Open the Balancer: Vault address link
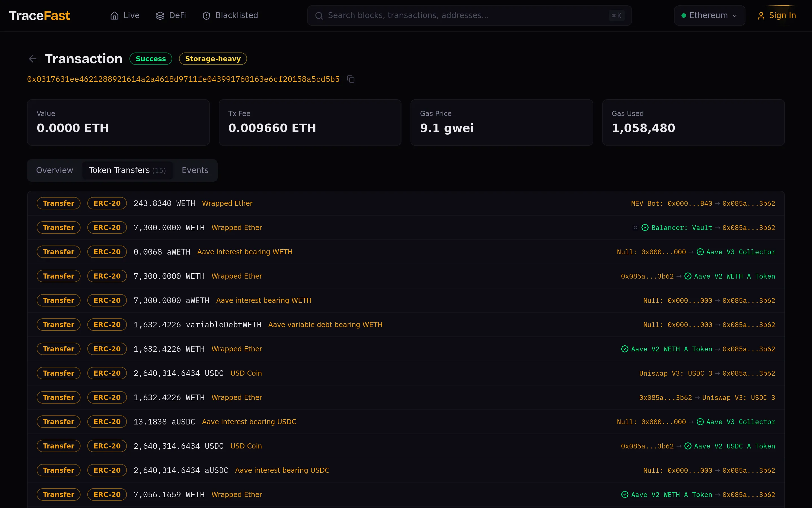 [x=681, y=228]
